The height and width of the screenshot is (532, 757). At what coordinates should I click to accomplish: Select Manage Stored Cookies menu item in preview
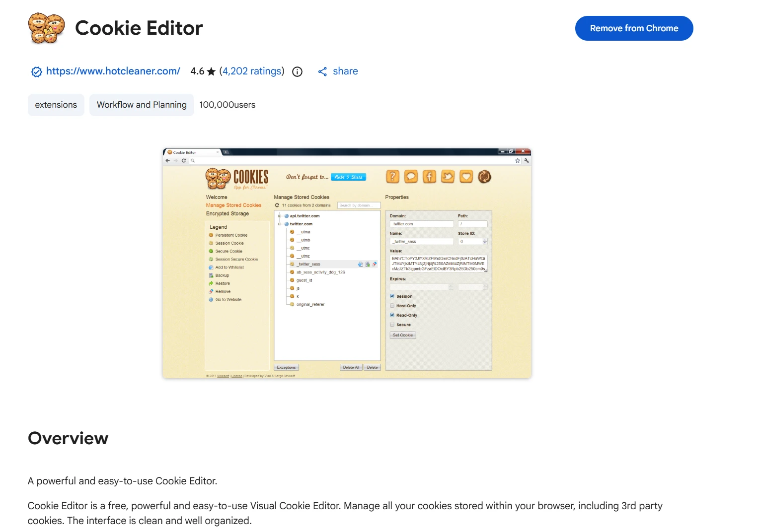click(x=233, y=205)
